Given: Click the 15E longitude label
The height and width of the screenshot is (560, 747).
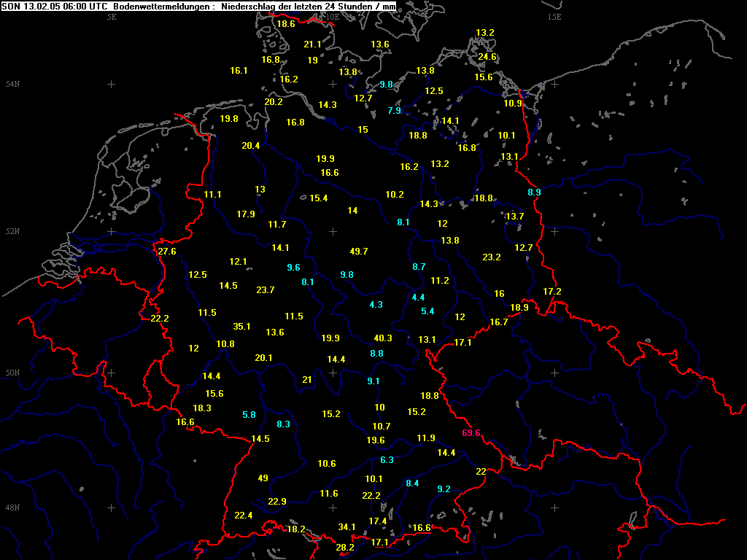Looking at the screenshot, I should point(554,17).
